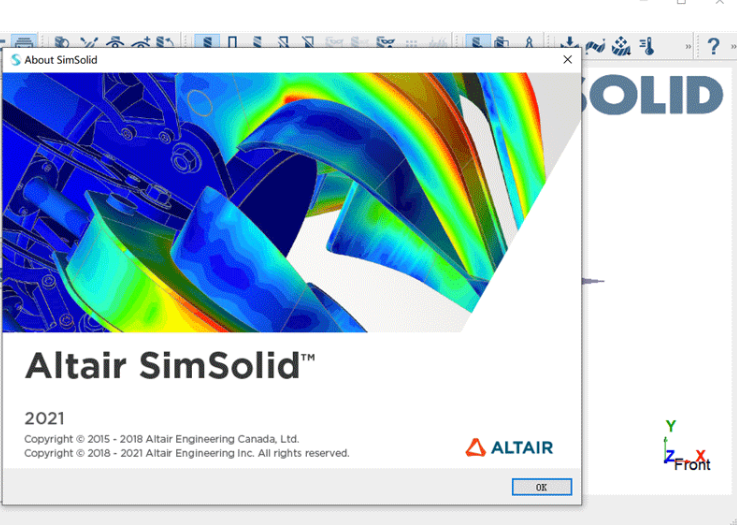Click the compass divider toolbar icon
This screenshot has height=525, width=737.
coord(529,42)
